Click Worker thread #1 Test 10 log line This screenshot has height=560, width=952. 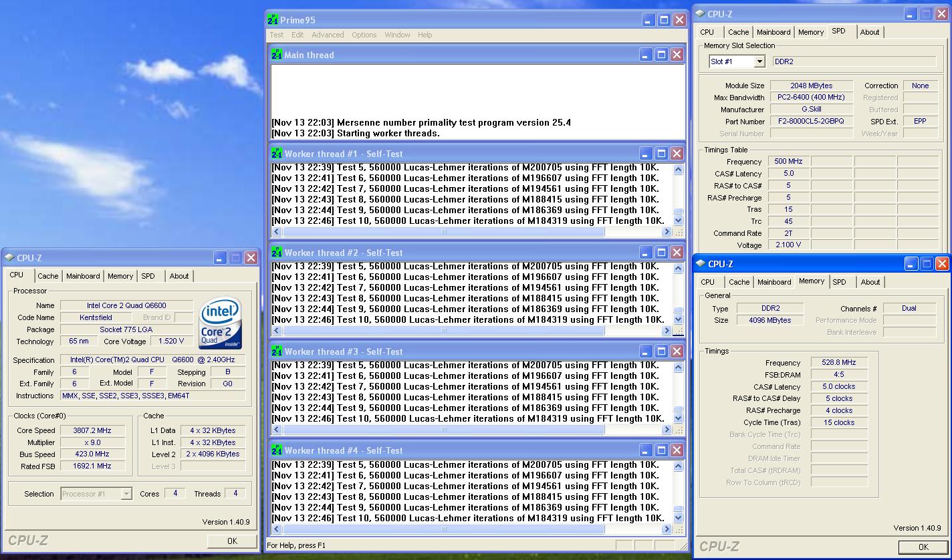pos(468,221)
